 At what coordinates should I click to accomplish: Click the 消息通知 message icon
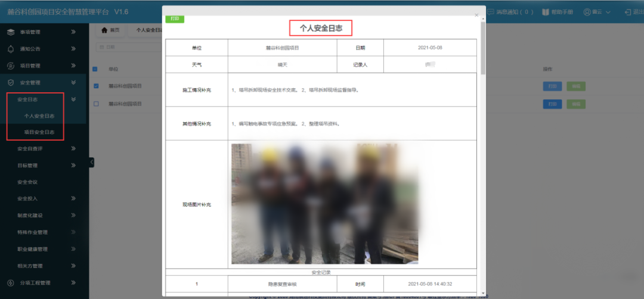490,12
